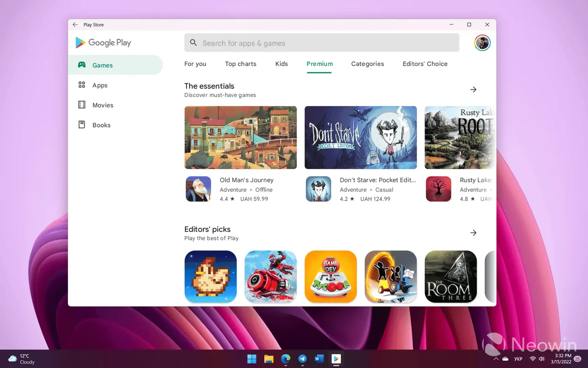The image size is (588, 368).
Task: Open The Room Three game tile
Action: tap(451, 276)
